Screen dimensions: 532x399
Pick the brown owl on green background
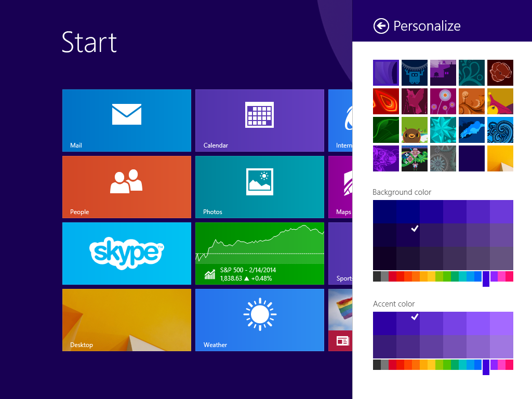click(x=414, y=130)
